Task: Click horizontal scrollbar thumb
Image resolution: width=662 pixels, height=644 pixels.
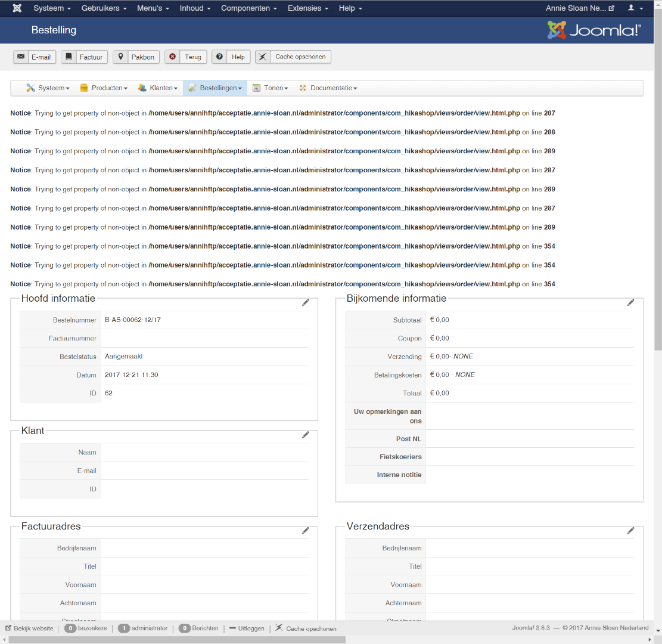Action: coord(176,640)
